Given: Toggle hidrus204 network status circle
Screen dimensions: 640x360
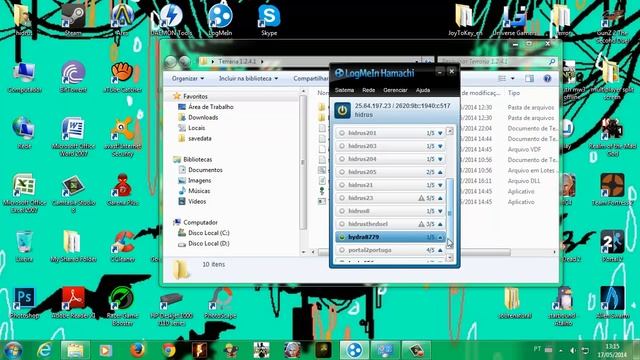Looking at the screenshot, I should pyautogui.click(x=342, y=159).
